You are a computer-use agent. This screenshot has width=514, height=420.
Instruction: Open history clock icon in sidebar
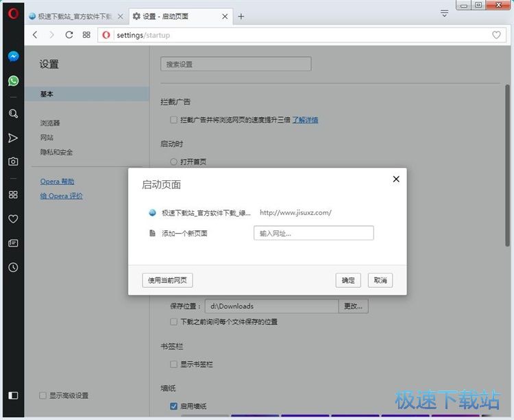(x=13, y=267)
